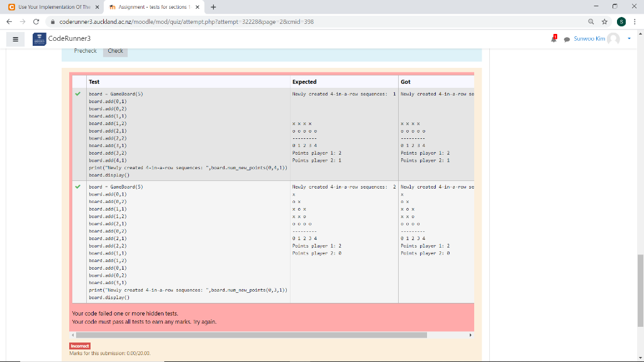Click the horizontal scrollbar left arrow
The width and height of the screenshot is (644, 362).
point(73,335)
